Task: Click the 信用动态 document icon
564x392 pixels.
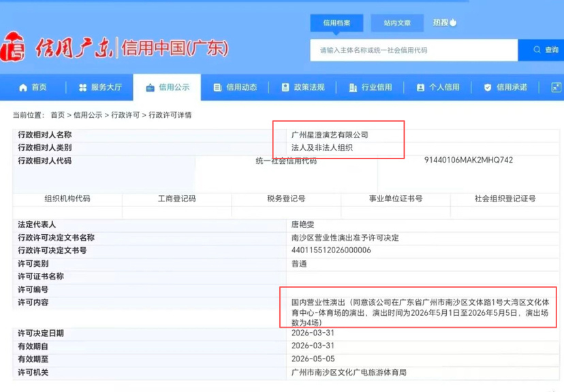Action: 217,88
